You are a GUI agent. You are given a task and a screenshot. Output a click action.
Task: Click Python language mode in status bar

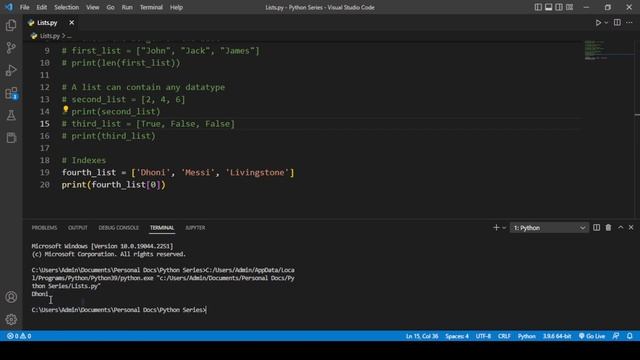[527, 336]
